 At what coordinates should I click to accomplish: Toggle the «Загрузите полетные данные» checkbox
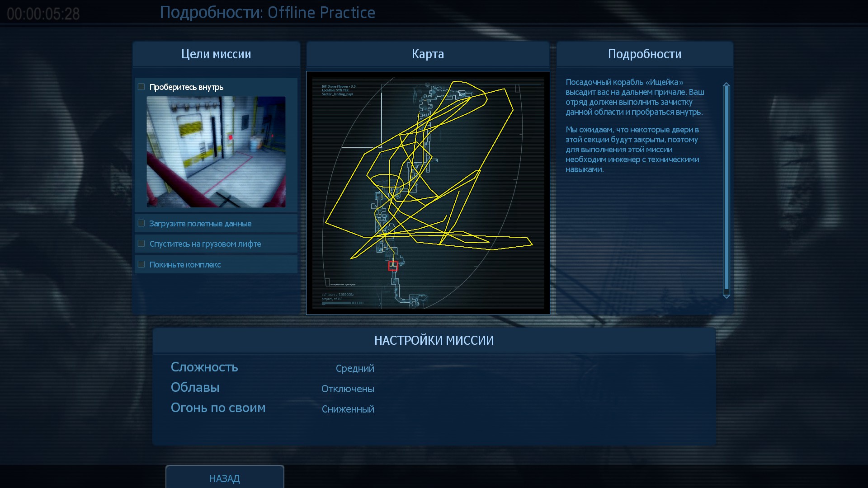click(x=142, y=223)
